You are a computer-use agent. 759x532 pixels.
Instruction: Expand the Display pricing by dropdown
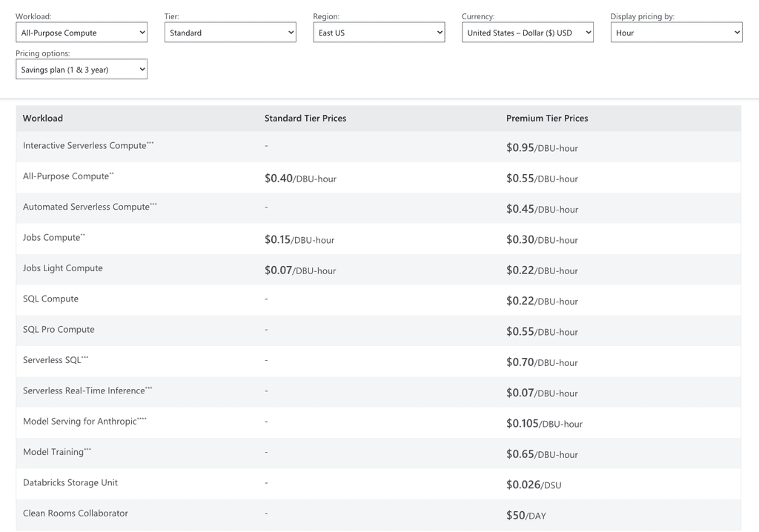(x=676, y=32)
